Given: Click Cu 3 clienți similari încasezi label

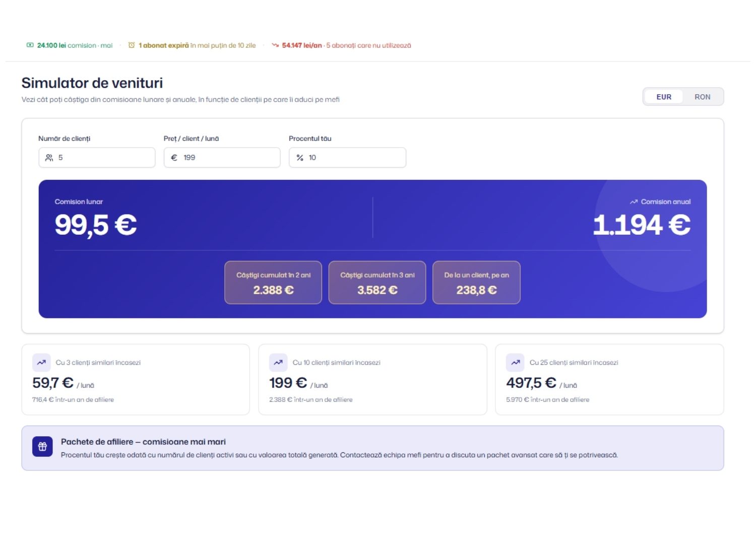Looking at the screenshot, I should (x=98, y=363).
